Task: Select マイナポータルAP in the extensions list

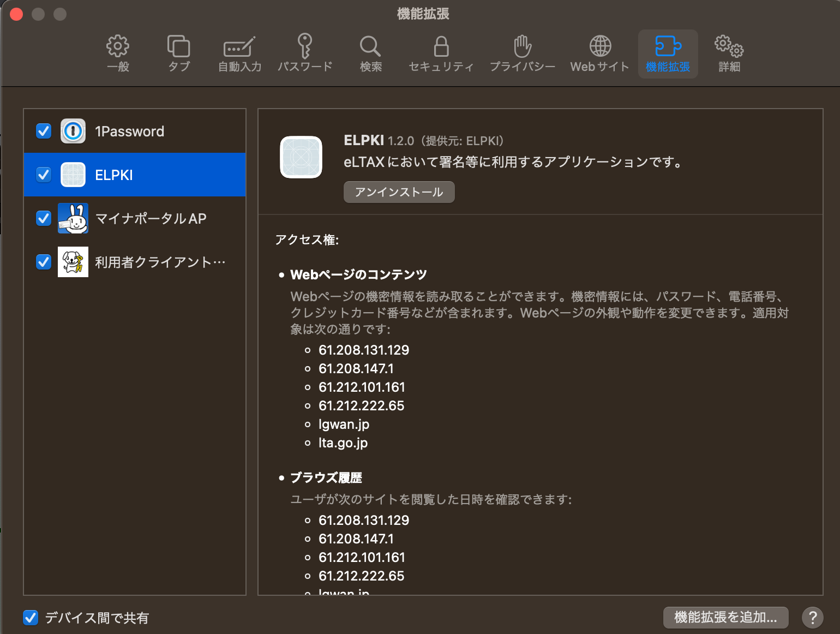Action: click(151, 219)
